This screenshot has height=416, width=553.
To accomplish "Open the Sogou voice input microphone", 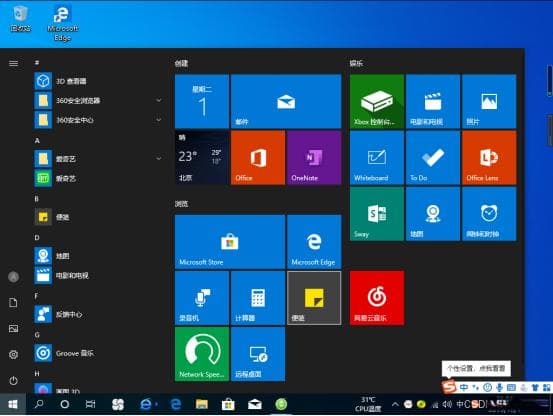I will 499,387.
